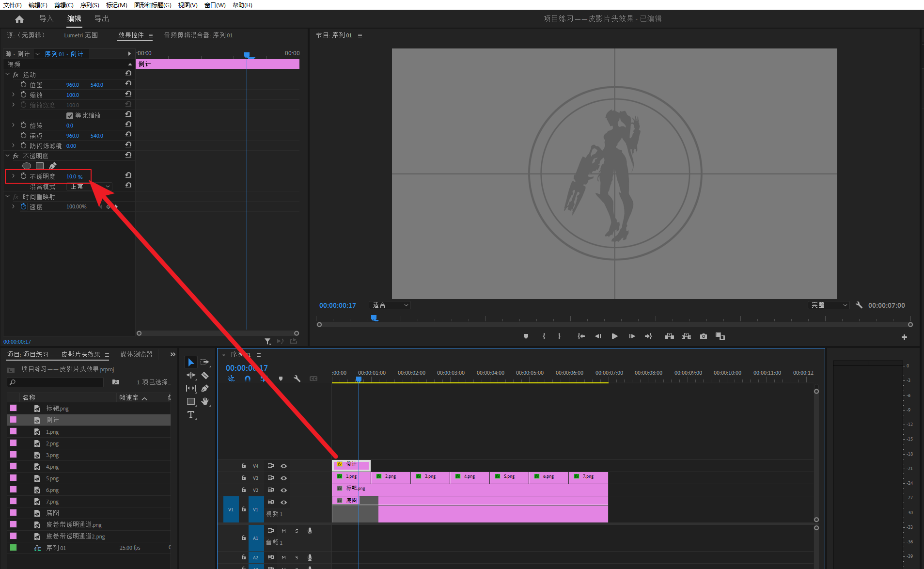
Task: Open program monitor wrench settings
Action: pyautogui.click(x=859, y=305)
